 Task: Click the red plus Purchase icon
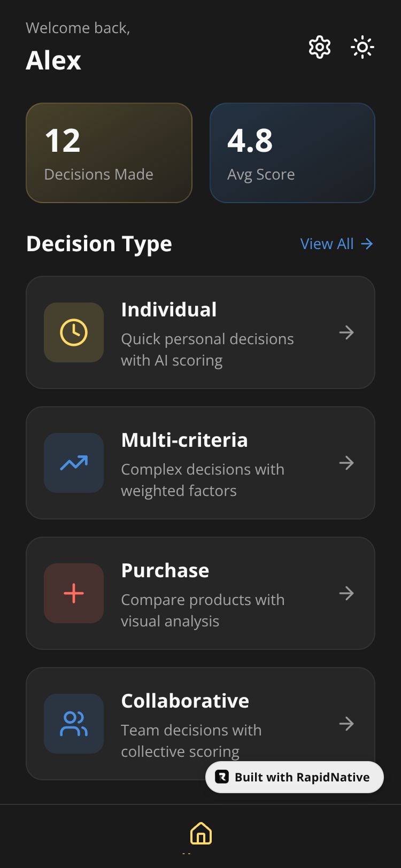[x=74, y=593]
